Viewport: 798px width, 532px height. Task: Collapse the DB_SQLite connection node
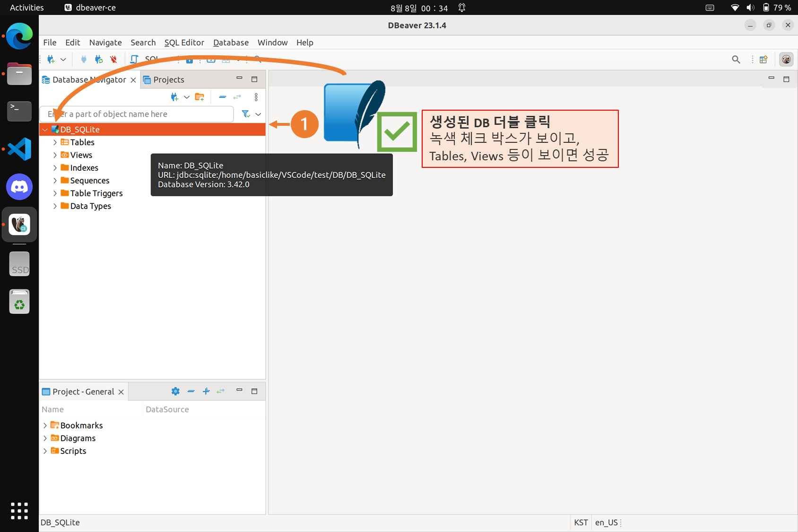pos(45,130)
